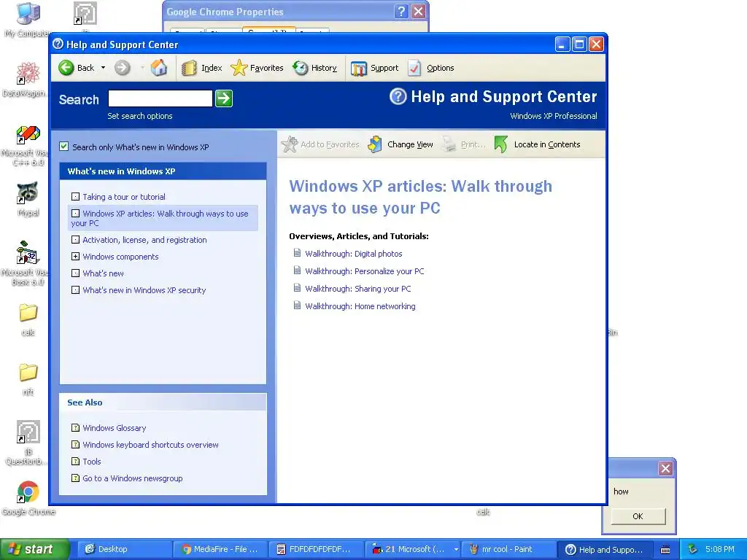
Task: Click OK in the how dialog
Action: pos(638,516)
